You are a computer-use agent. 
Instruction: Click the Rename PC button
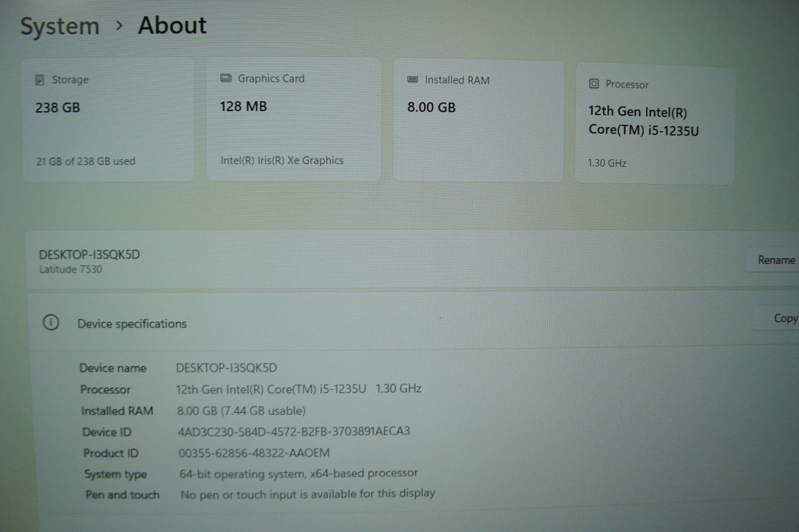point(776,260)
